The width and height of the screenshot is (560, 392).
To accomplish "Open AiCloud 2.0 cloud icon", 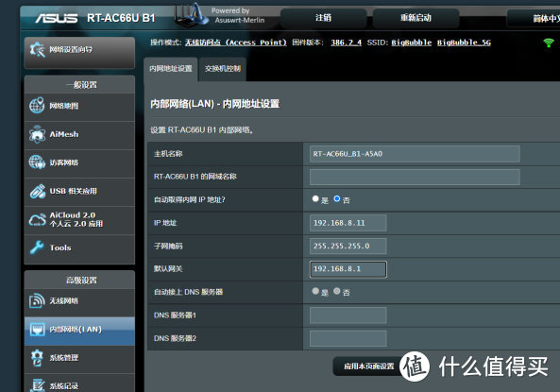I will click(37, 219).
